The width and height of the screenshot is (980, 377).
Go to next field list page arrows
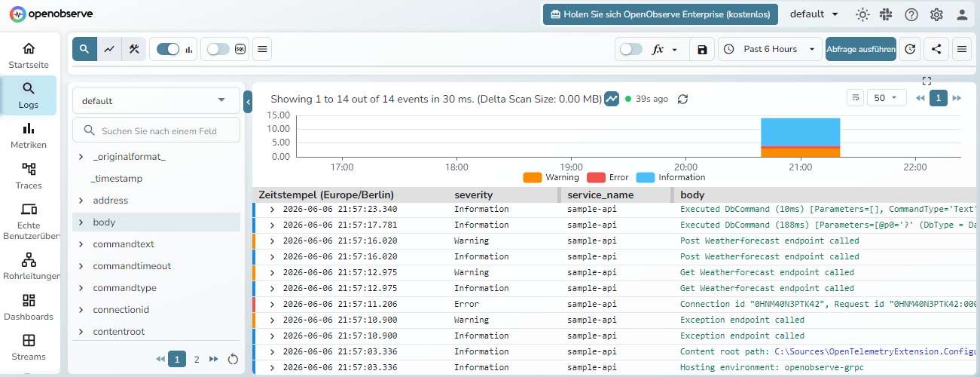214,360
